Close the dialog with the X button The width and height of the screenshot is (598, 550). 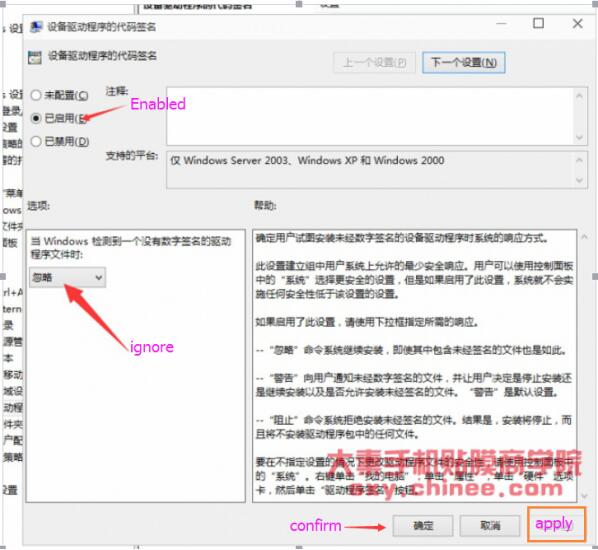[577, 23]
